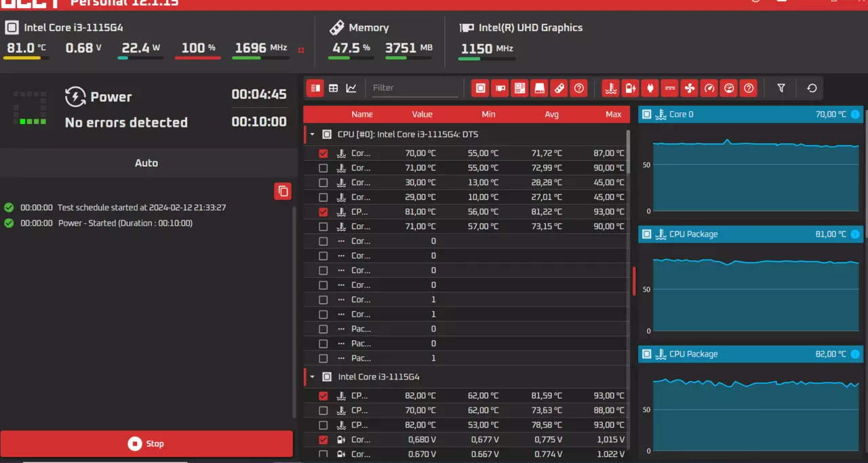Viewport: 868px width, 463px height.
Task: Uncheck the CP row with average 81,22 °C
Action: (323, 212)
